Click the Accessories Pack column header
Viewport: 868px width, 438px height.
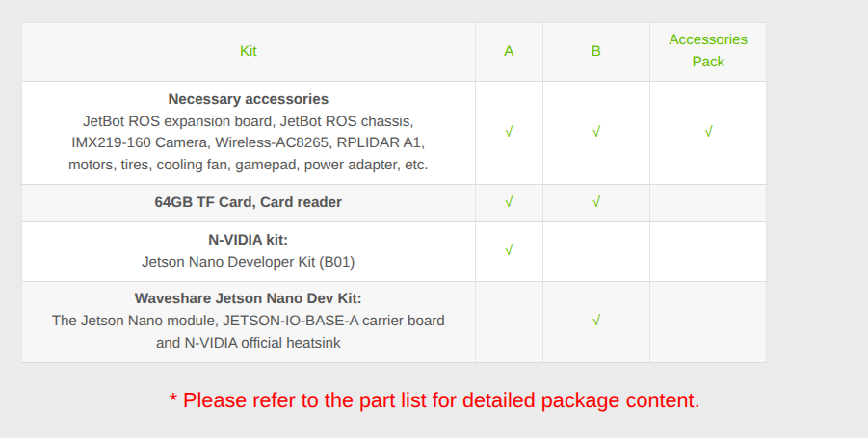coord(708,51)
